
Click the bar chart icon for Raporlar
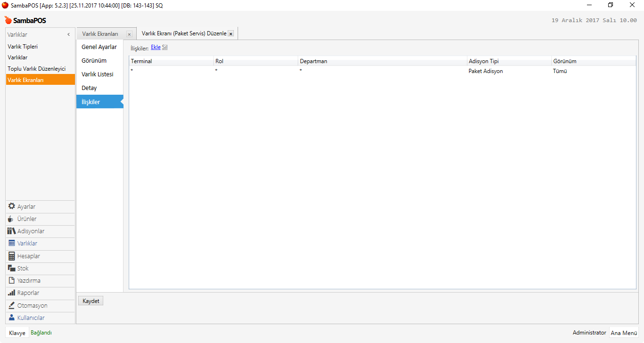(12, 293)
